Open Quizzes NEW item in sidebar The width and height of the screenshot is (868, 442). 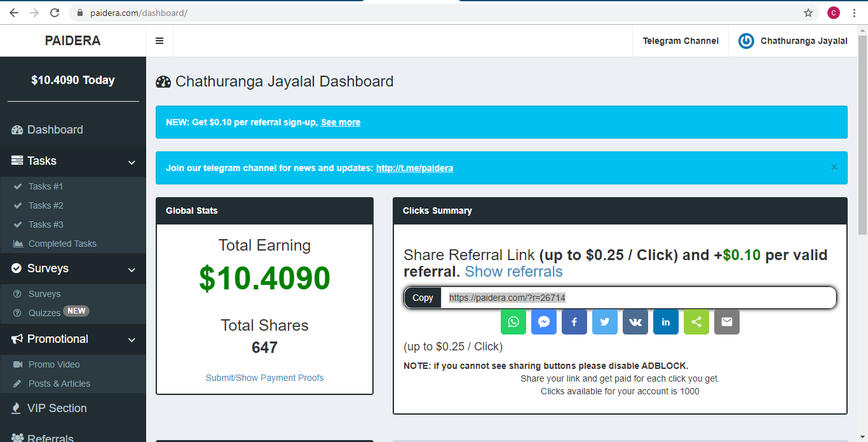click(73, 312)
